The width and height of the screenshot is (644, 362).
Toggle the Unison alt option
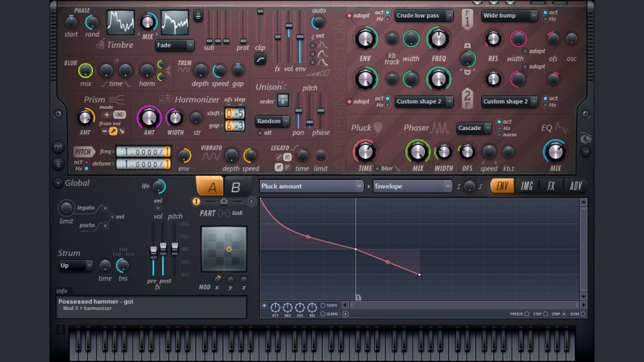coord(260,133)
